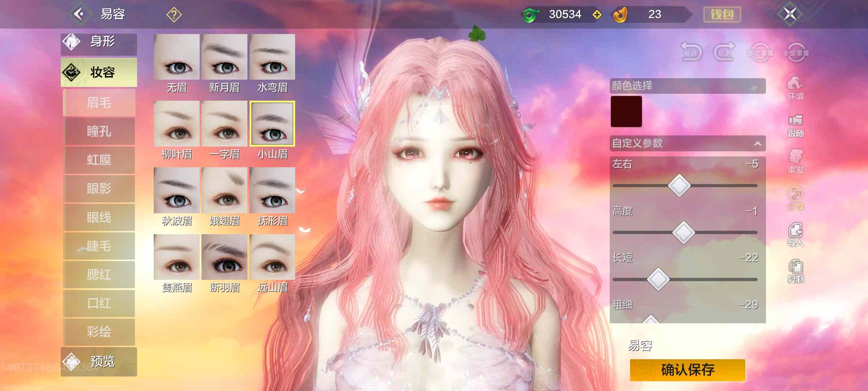
Task: Click the 后退 redo arrow icon
Action: click(724, 52)
